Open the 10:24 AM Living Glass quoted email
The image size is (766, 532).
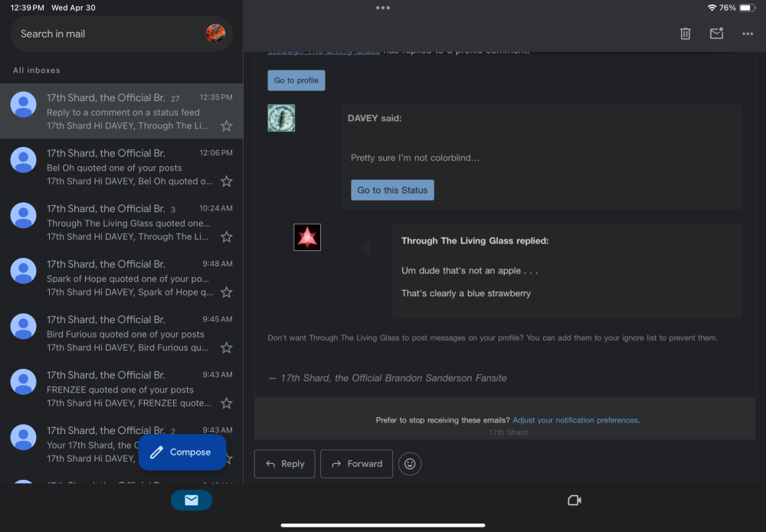point(122,223)
